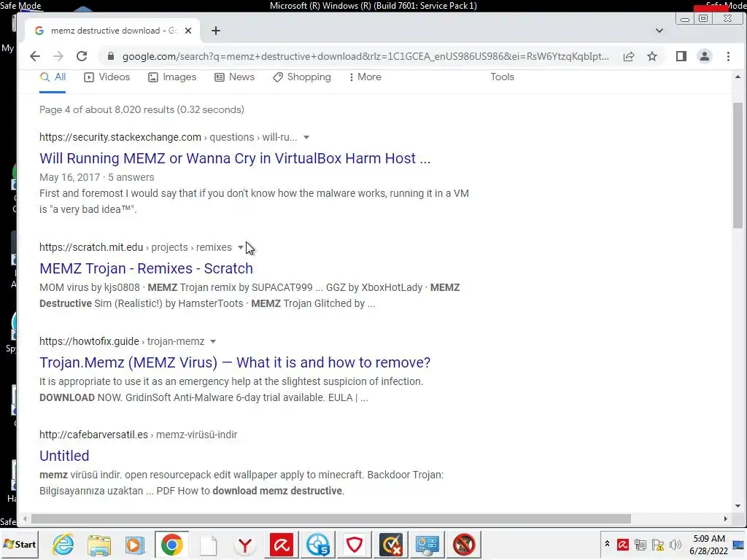Switch to Shopping results
This screenshot has height=560, width=747.
point(301,77)
